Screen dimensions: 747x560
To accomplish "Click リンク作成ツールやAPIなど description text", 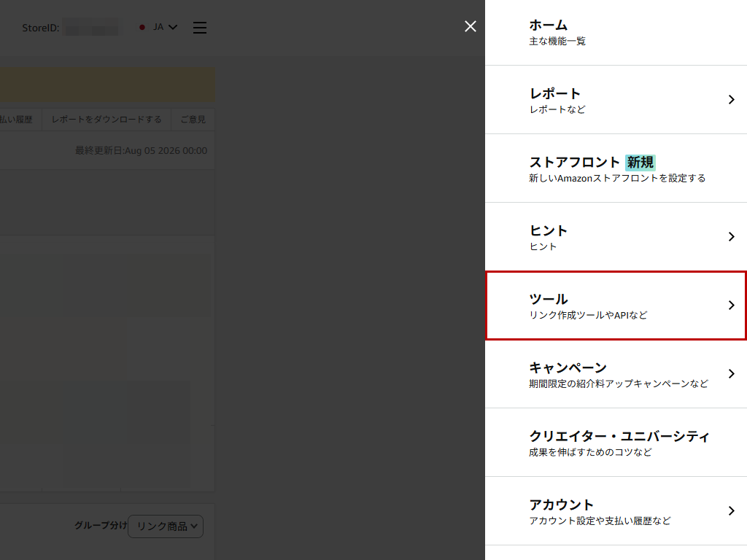I will 589,315.
